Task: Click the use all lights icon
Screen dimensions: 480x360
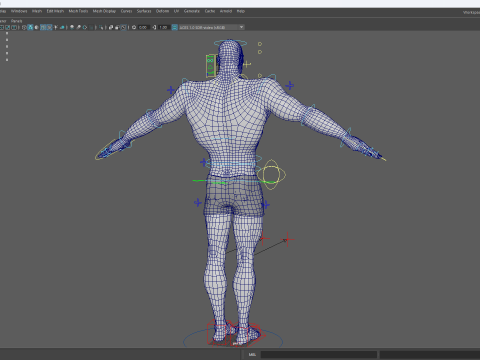Action: click(56, 27)
